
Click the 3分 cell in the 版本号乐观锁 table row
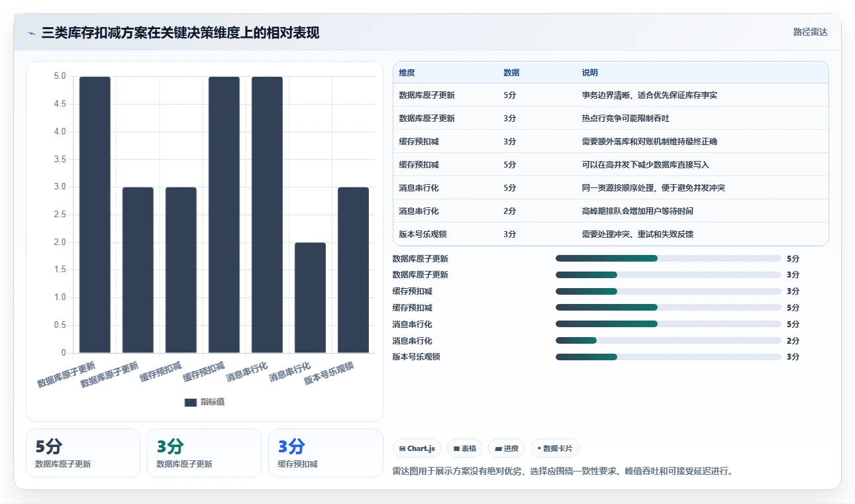[509, 234]
